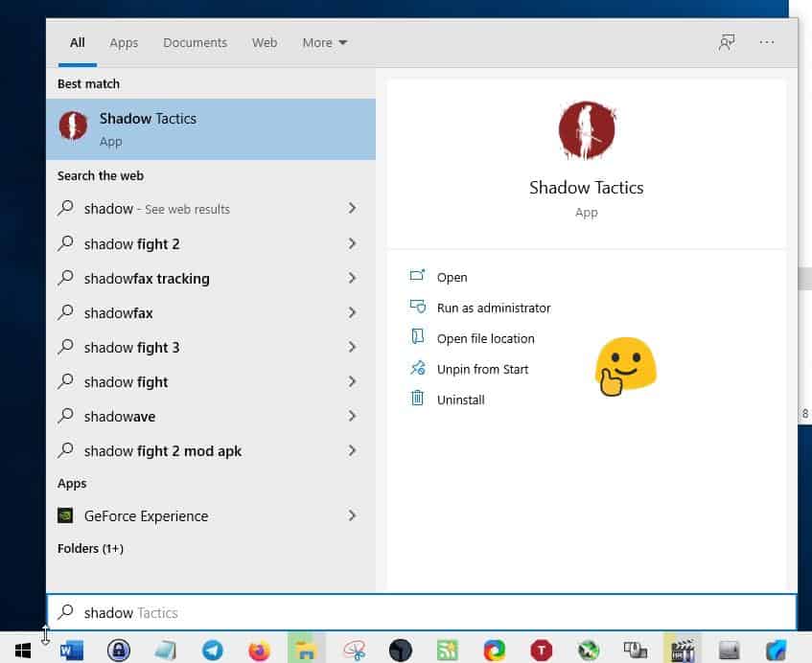Open the display switch app on taskbar
Viewport: 812px width, 663px height.
click(636, 650)
